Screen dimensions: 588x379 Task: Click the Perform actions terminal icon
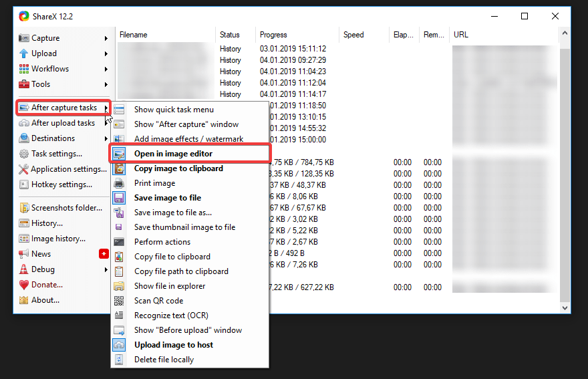[119, 242]
